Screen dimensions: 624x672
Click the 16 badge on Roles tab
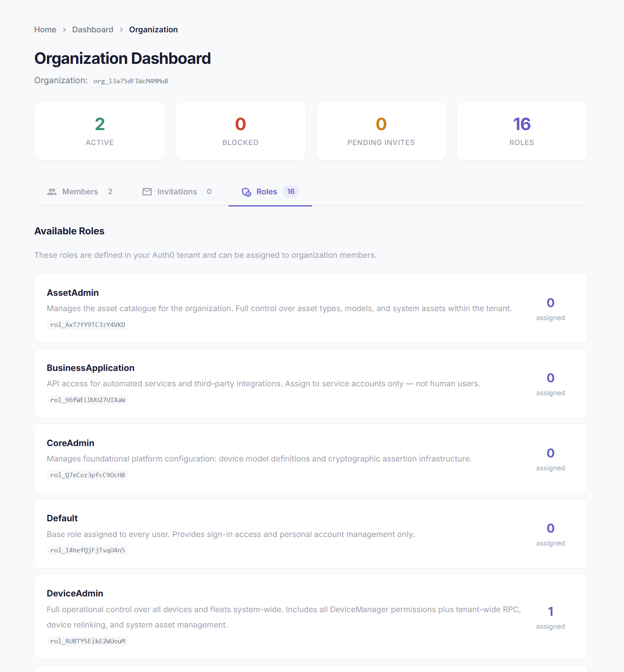[x=291, y=192]
